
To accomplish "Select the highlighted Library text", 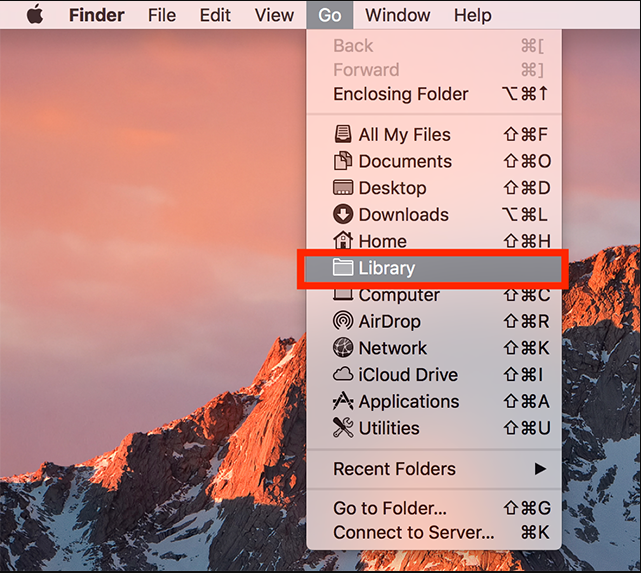I will (387, 268).
